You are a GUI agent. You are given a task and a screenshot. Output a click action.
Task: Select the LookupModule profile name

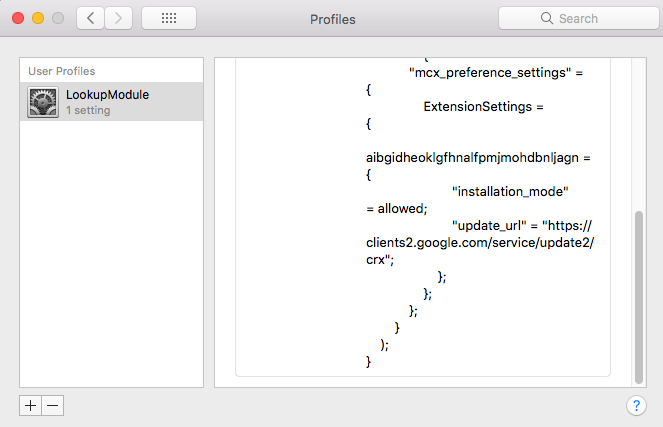pos(107,95)
